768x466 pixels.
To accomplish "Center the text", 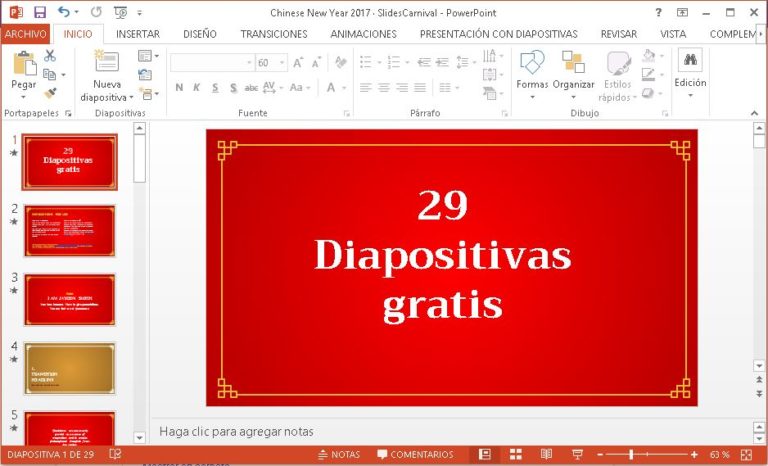I will [x=384, y=88].
